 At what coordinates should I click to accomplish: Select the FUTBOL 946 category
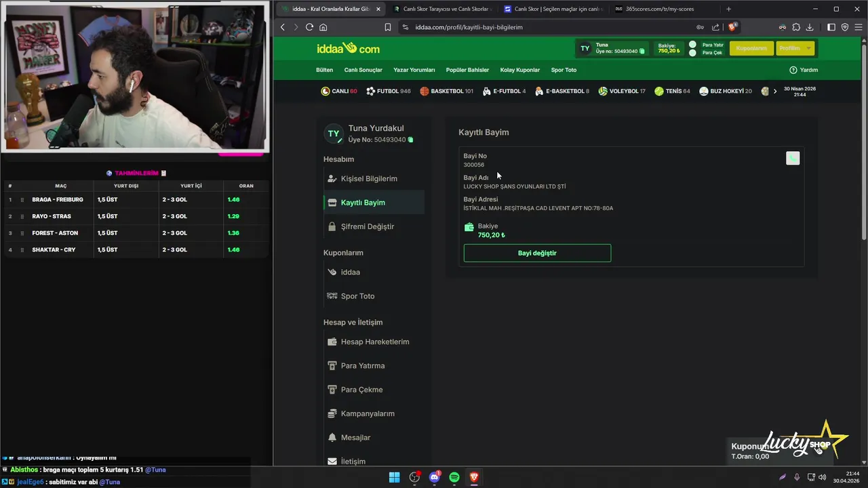389,91
